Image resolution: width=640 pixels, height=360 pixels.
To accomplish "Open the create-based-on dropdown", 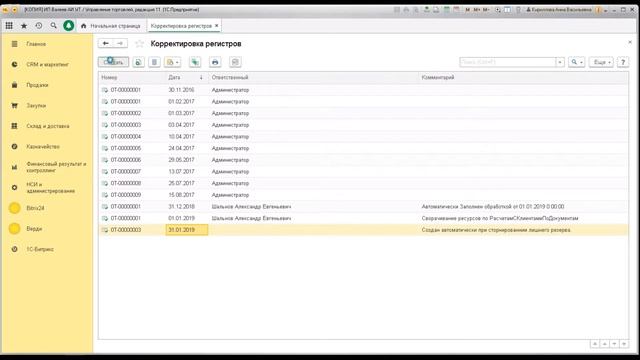I will (173, 62).
